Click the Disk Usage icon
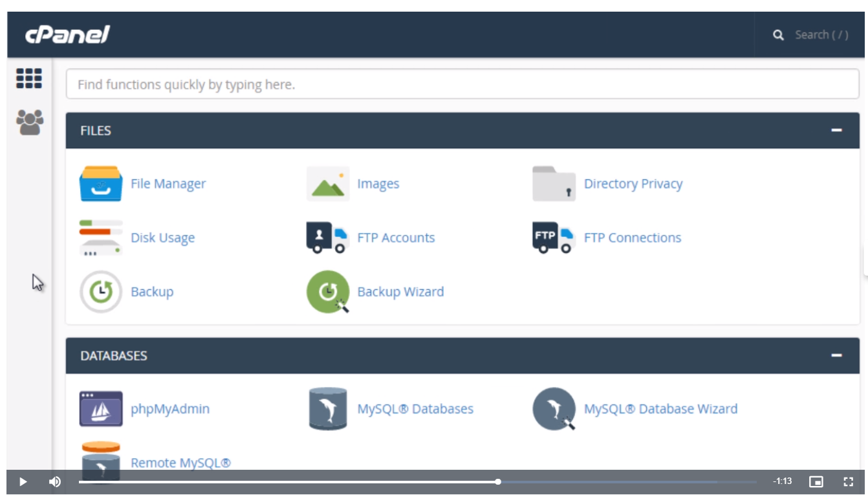The height and width of the screenshot is (495, 868). pos(100,237)
